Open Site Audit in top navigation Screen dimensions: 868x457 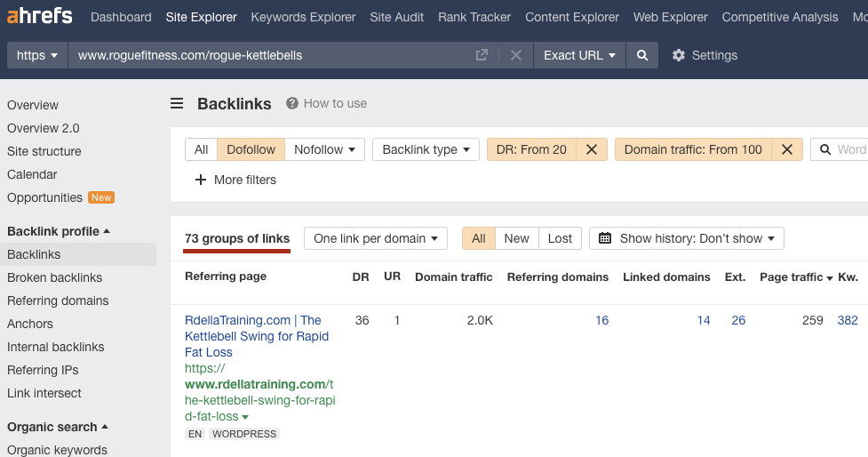(x=397, y=17)
